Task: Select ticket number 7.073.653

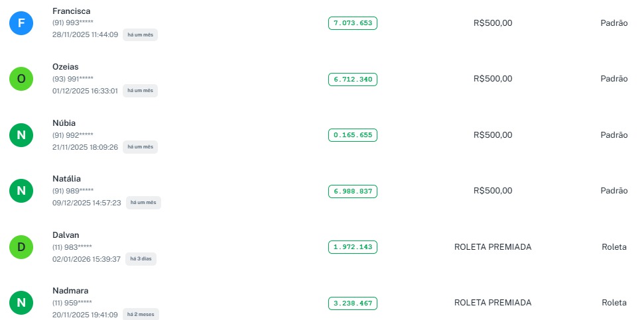Action: click(x=352, y=23)
